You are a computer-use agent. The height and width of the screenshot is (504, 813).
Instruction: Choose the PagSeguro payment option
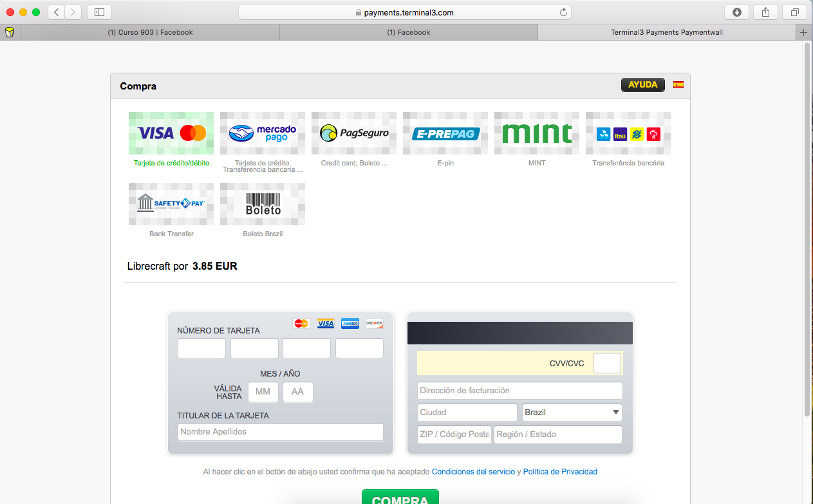pos(354,133)
